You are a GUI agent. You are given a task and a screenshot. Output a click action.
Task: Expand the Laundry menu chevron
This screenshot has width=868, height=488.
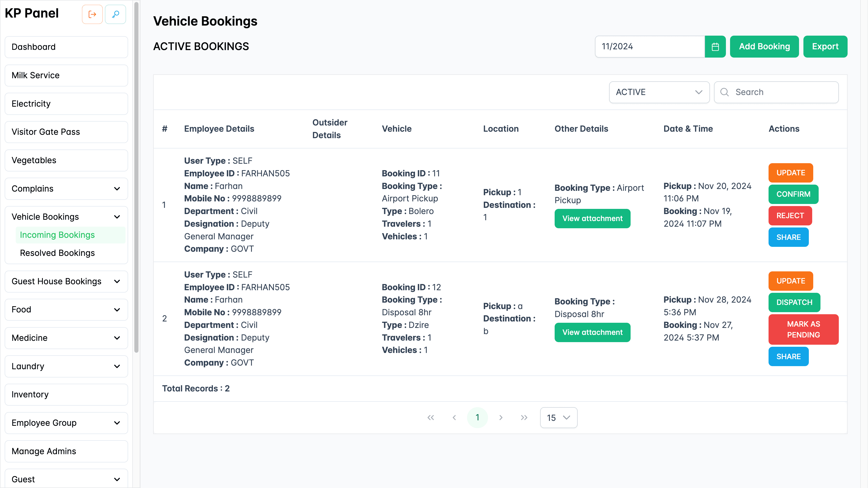tap(117, 366)
